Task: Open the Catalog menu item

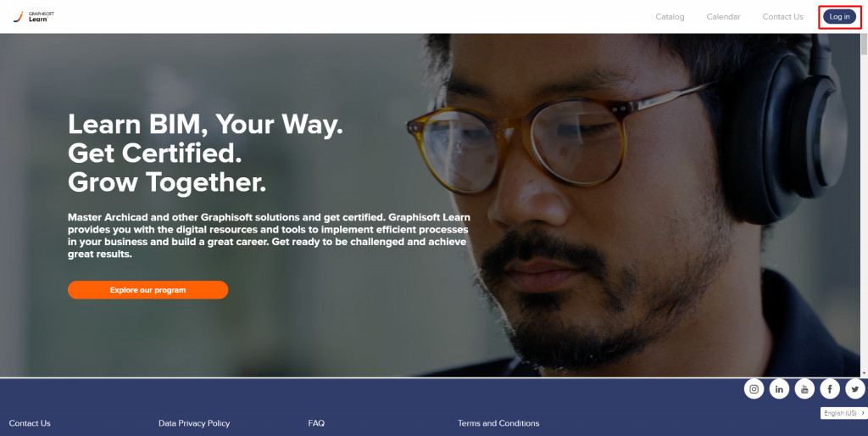Action: [670, 17]
